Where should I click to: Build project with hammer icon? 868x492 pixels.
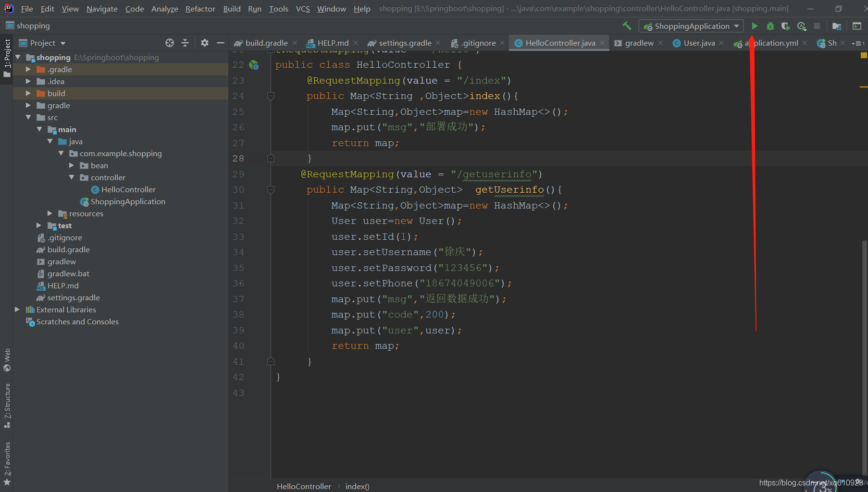627,26
